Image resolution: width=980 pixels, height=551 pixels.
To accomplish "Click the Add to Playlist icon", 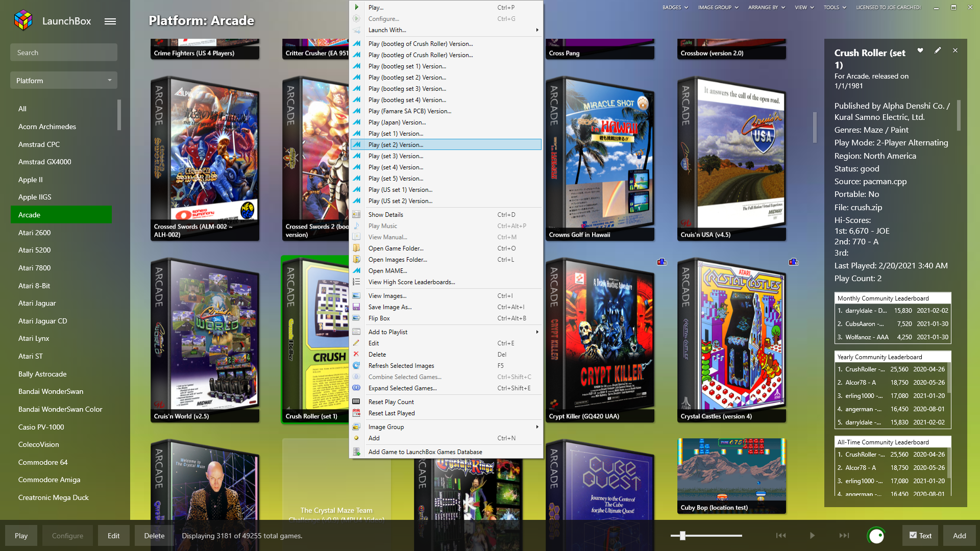I will point(357,332).
